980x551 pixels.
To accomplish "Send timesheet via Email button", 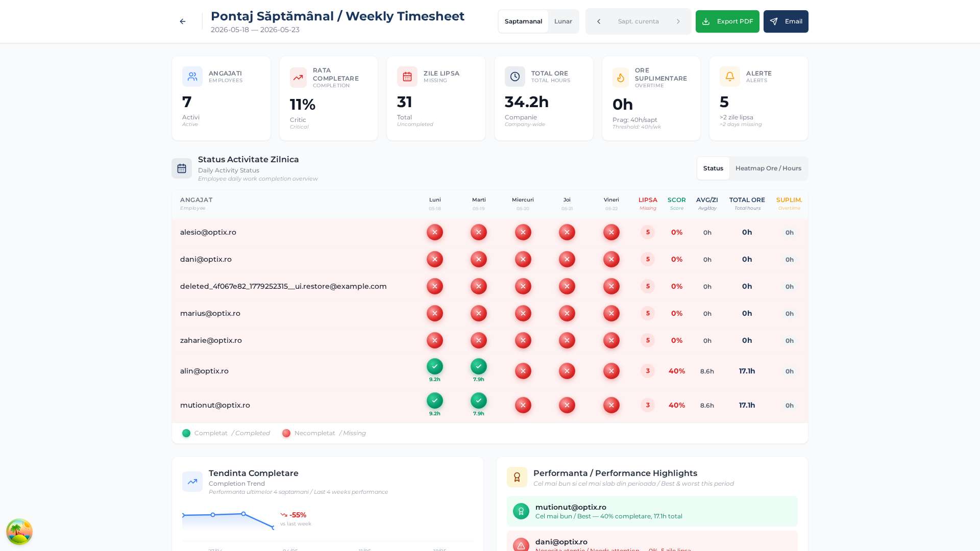I will pos(786,21).
